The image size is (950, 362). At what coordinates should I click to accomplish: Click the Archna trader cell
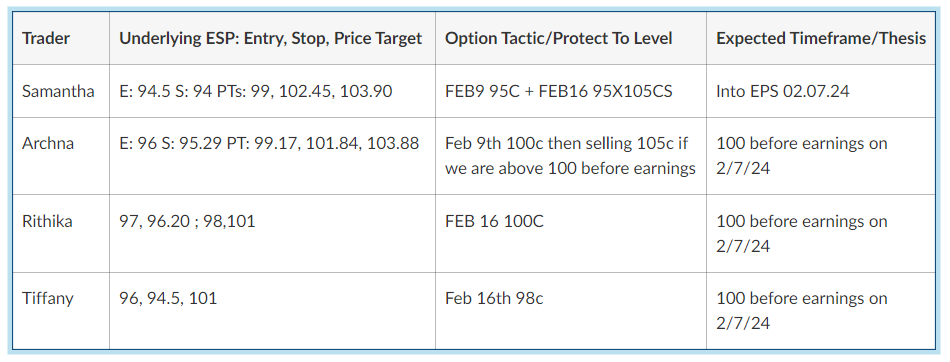(61, 156)
